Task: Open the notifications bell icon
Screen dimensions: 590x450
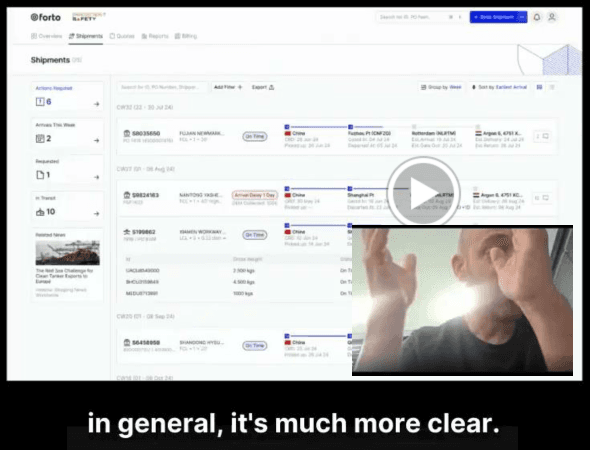Action: pos(537,17)
